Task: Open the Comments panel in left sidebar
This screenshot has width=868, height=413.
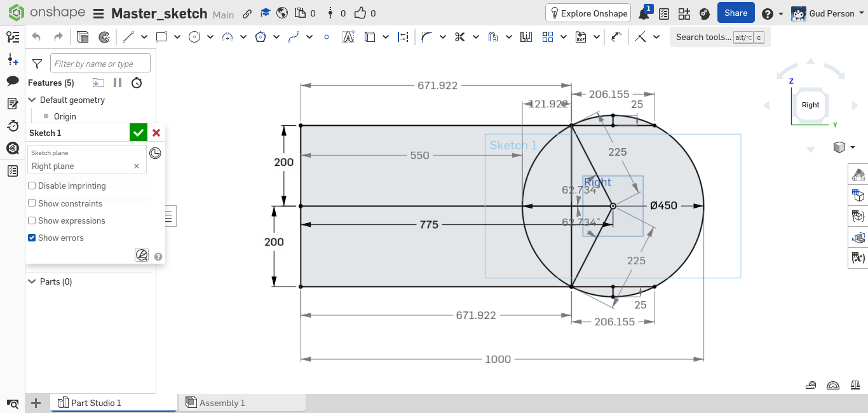Action: click(x=13, y=81)
